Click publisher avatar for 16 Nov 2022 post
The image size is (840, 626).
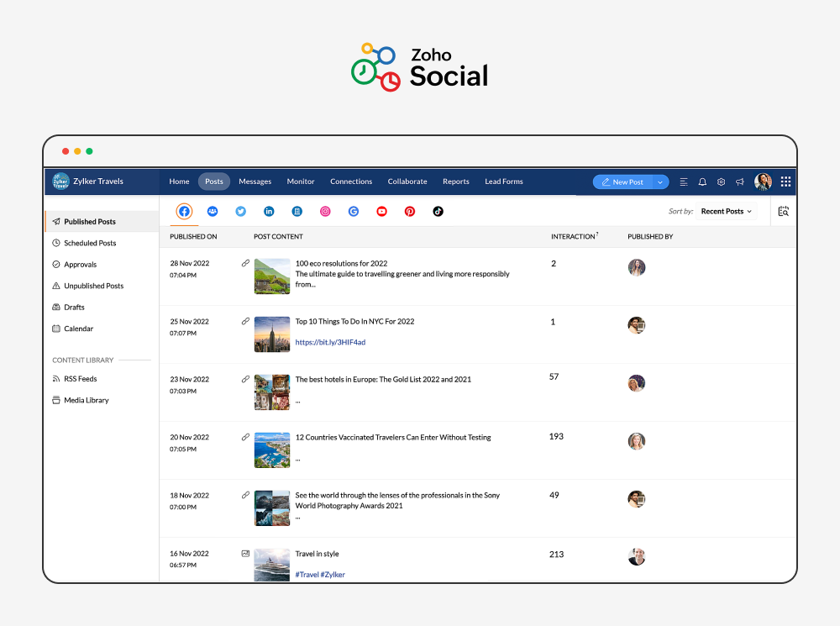coord(637,557)
